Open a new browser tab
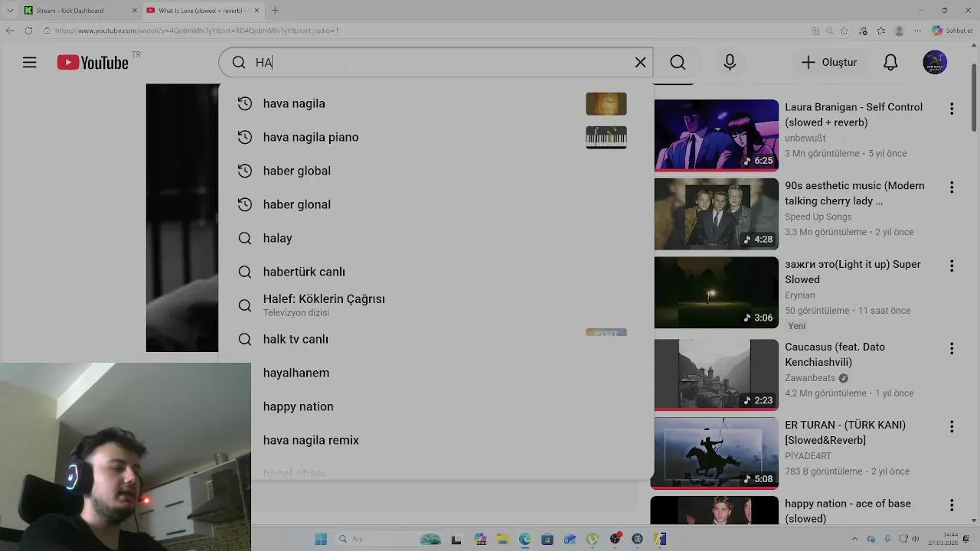 [275, 11]
